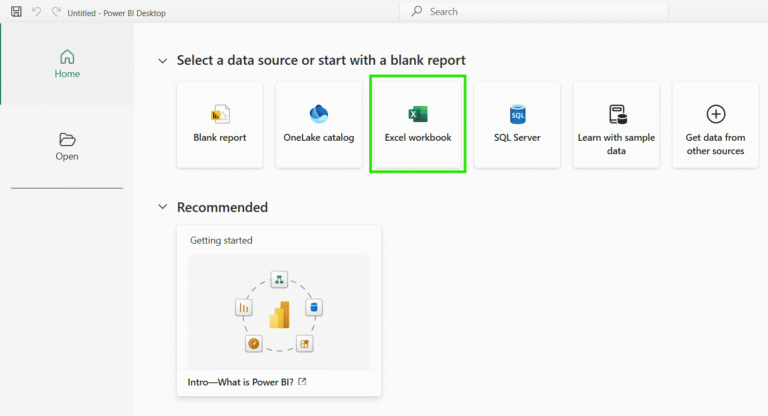Screen dimensions: 768x416
Task: Switch to the Open tab in sidebar
Action: pos(67,146)
